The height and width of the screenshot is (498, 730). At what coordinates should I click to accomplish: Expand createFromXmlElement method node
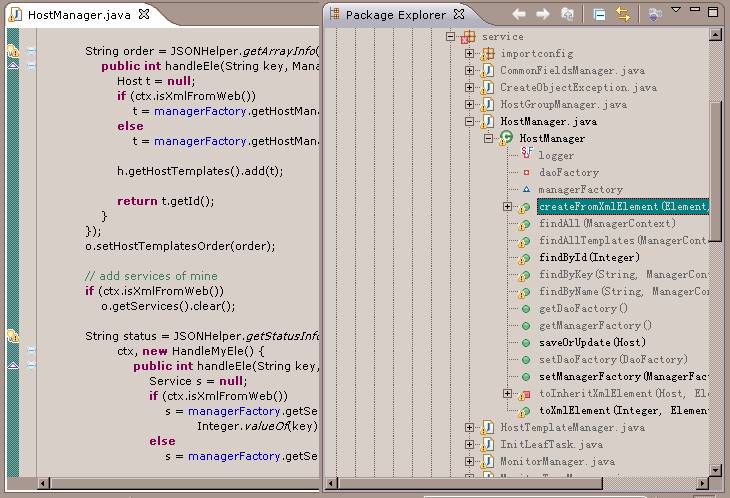pyautogui.click(x=507, y=206)
